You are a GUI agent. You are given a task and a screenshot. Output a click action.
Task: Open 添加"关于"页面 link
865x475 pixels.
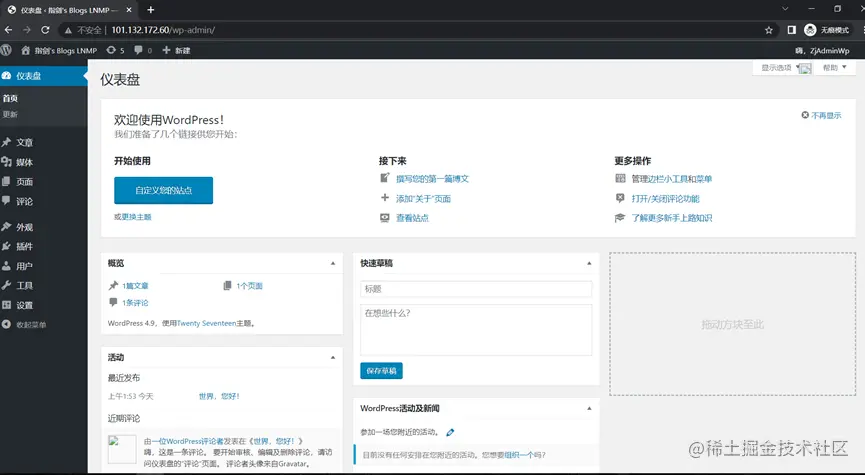pyautogui.click(x=423, y=199)
